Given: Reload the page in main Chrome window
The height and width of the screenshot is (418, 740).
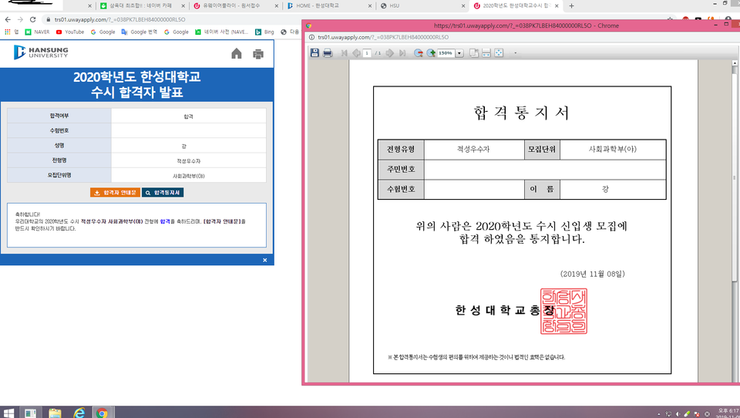Looking at the screenshot, I should coord(33,19).
